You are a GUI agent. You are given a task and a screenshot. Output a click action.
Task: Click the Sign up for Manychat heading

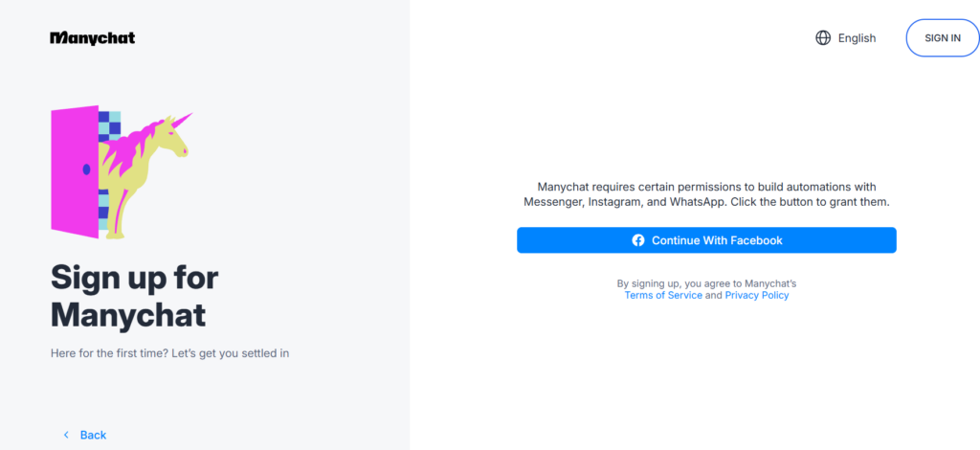click(x=134, y=296)
